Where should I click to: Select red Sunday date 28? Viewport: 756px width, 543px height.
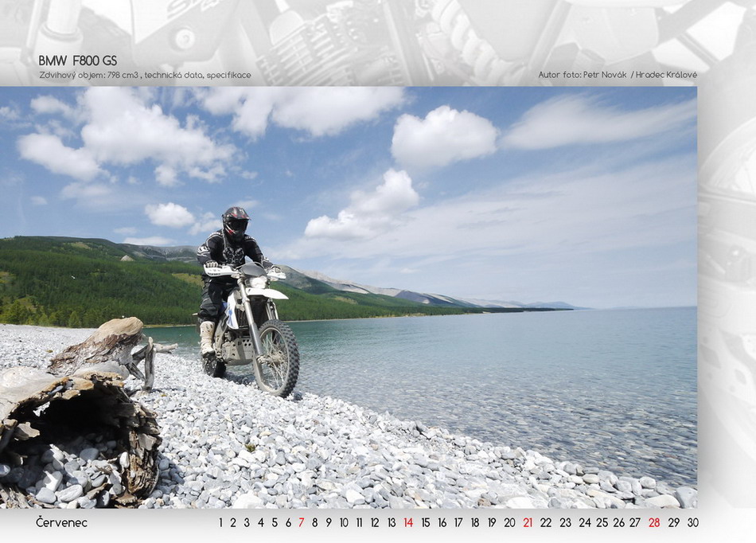point(654,523)
